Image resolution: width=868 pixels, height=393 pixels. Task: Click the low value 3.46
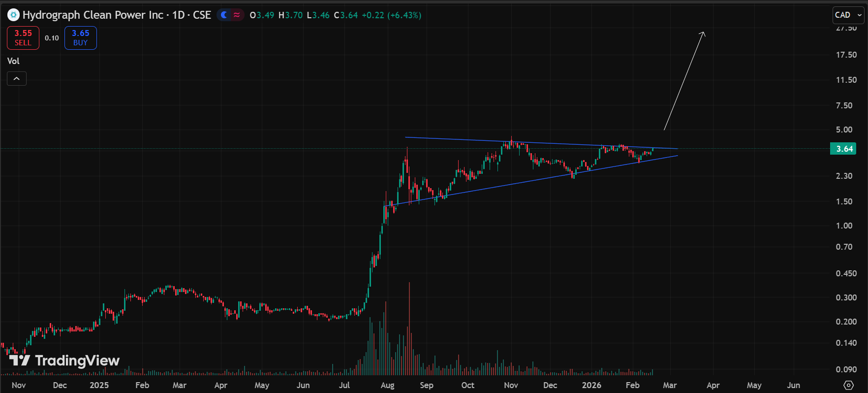coord(321,15)
